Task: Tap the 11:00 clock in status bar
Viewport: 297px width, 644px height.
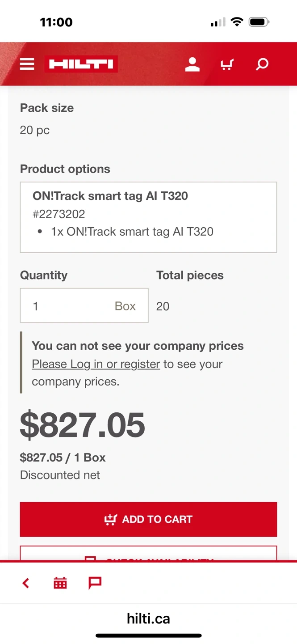Action: tap(56, 22)
